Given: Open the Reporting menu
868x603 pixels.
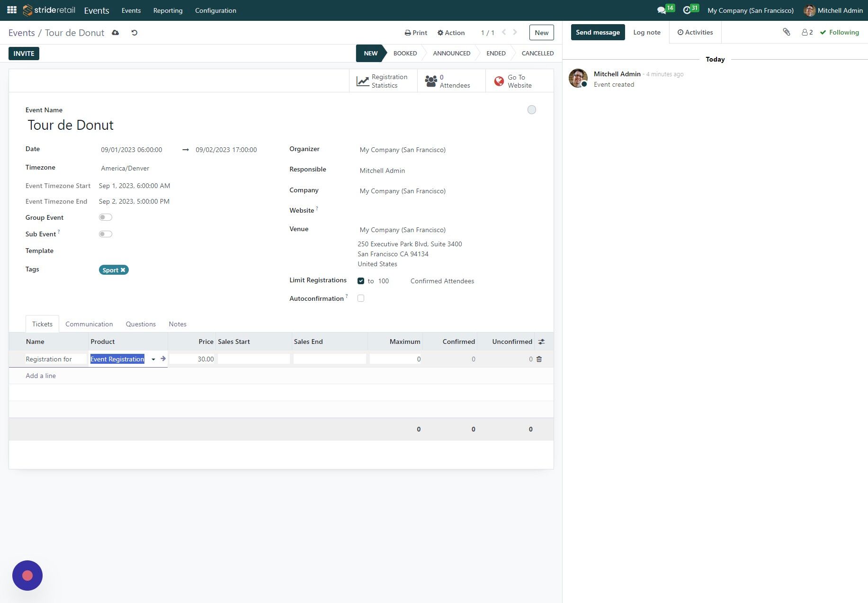Looking at the screenshot, I should point(168,10).
